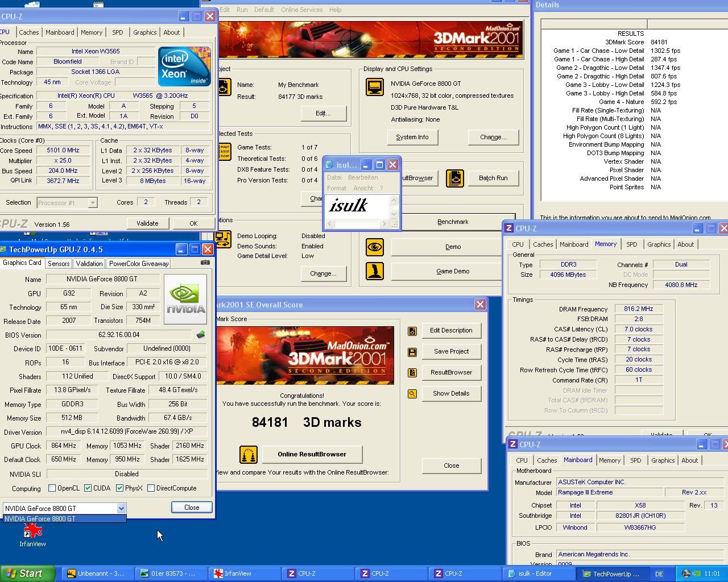Click the Core Speed value 5101.0 MHz
This screenshot has height=582, width=728.
tap(63, 151)
